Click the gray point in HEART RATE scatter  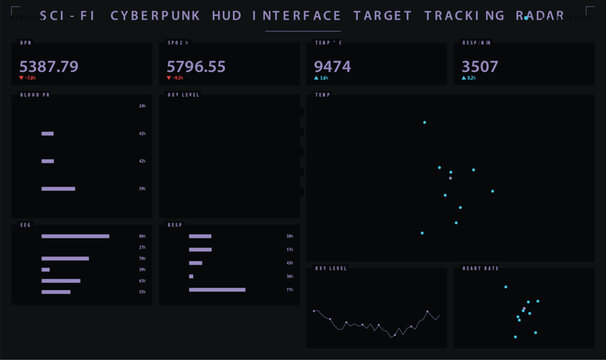524,309
